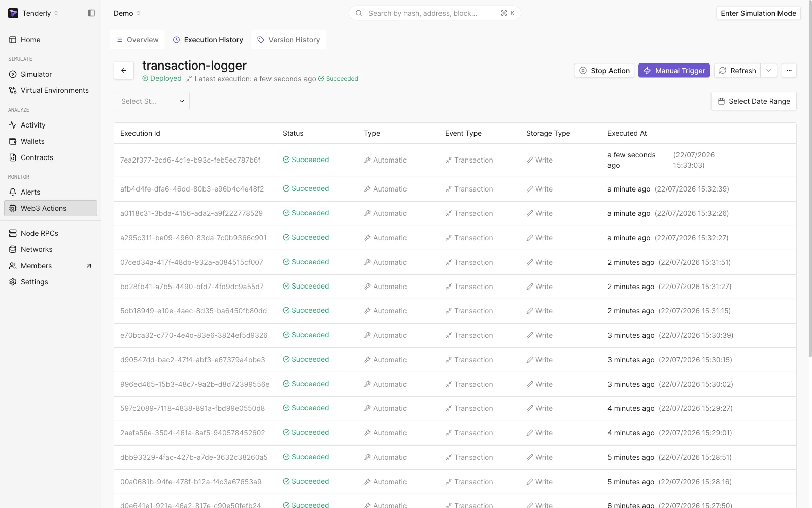The image size is (812, 508).
Task: Open execution afb4d4fe-dfa6-46dd-80b3-e96b4c4e48f2
Action: [x=192, y=189]
